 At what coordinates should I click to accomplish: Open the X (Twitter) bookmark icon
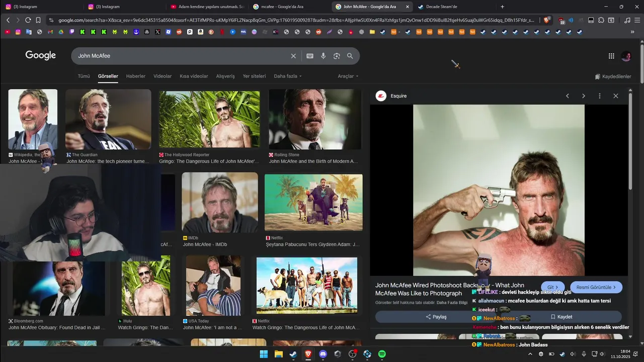[157, 32]
